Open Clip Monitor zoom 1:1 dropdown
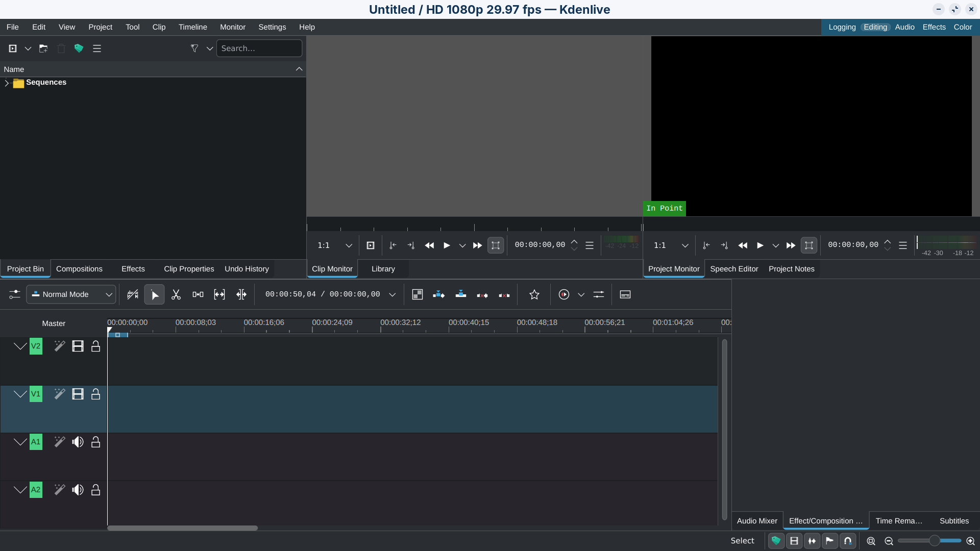This screenshot has height=551, width=980. point(335,246)
